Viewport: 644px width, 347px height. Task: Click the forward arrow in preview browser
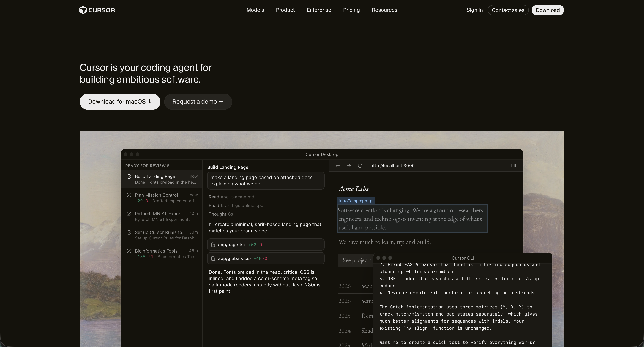pyautogui.click(x=349, y=165)
